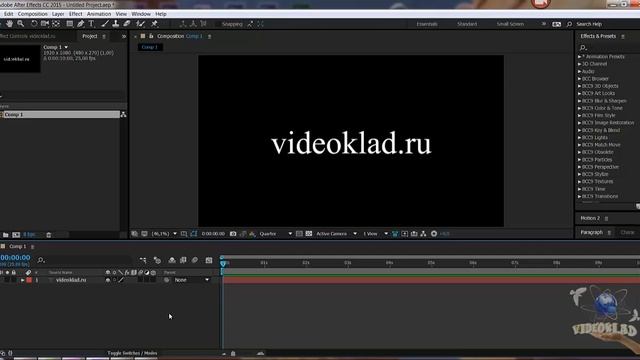
Task: Enable Snapping checkbox in toolbar
Action: coord(219,24)
